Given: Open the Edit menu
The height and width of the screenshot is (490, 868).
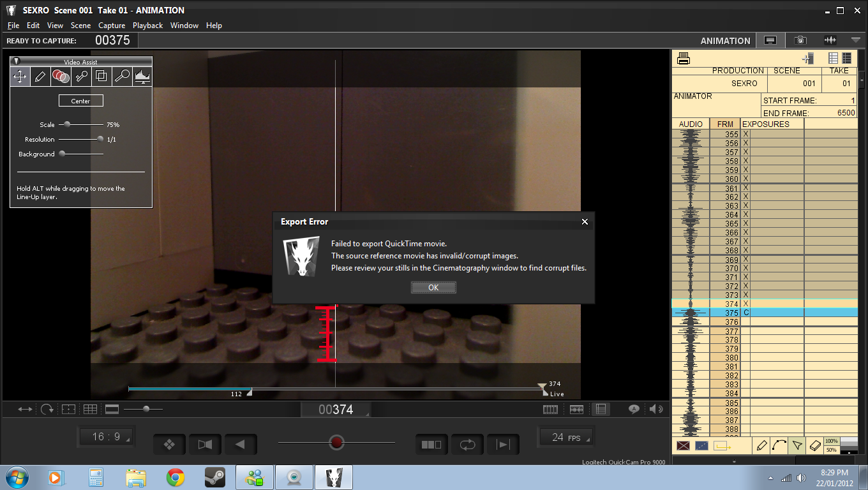Looking at the screenshot, I should click(33, 26).
